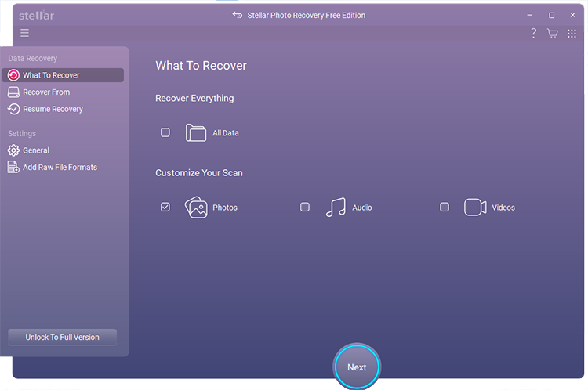Viewport: 588px width, 390px height.
Task: Click the Videos camera icon
Action: (475, 208)
